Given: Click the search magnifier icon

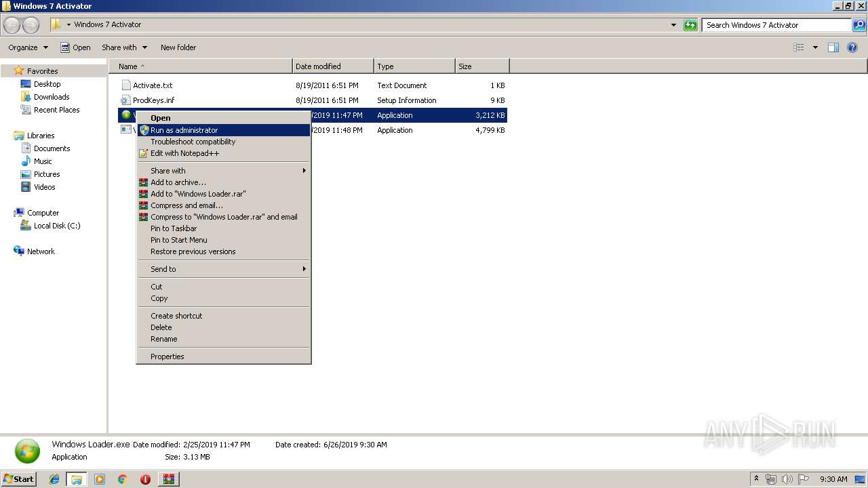Looking at the screenshot, I should pos(859,25).
